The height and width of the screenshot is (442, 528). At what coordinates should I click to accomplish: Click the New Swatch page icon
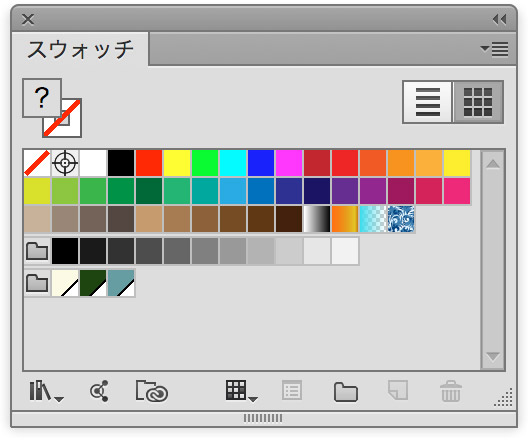point(398,390)
